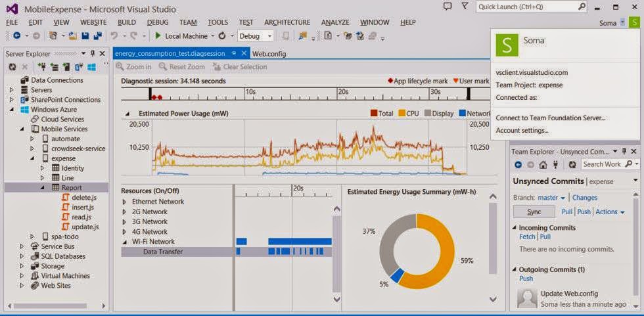Expand the Ethernet Network resource row
This screenshot has height=316, width=644.
pos(125,202)
